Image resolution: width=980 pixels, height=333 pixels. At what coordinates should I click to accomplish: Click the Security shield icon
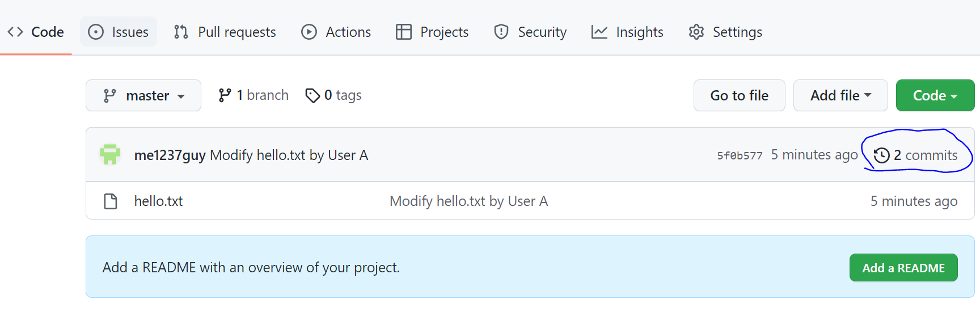tap(501, 32)
